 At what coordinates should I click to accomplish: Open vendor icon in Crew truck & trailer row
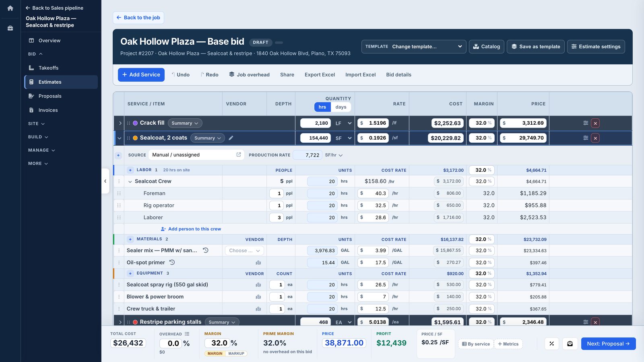pyautogui.click(x=258, y=309)
